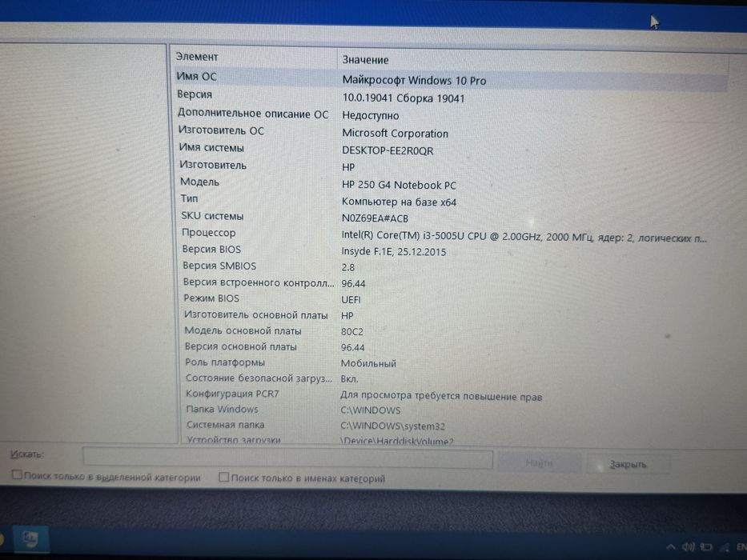
Task: Select the "Имя системы" row
Action: [211, 148]
